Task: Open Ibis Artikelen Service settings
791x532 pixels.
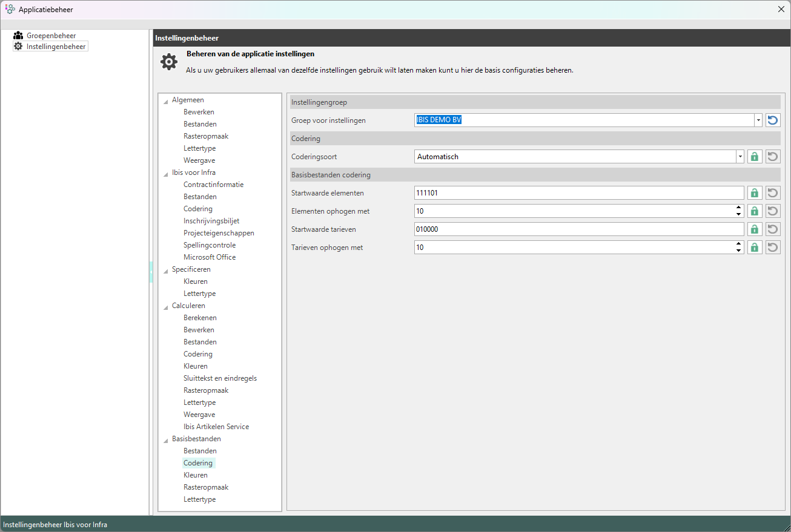Action: [x=216, y=427]
